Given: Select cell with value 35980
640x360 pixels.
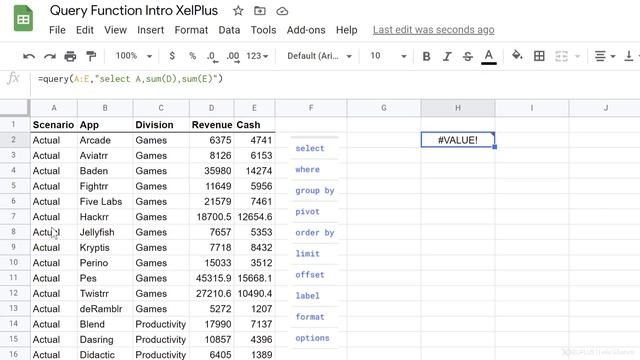Looking at the screenshot, I should tap(211, 171).
